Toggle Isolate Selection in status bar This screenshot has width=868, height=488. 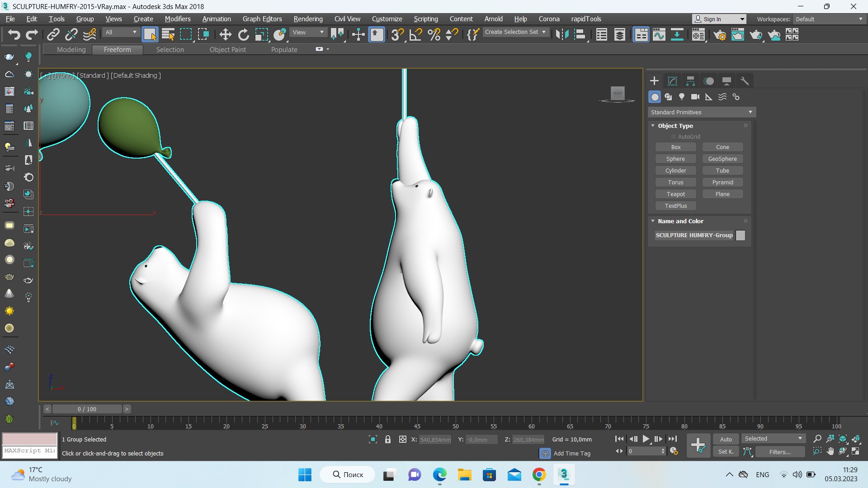pos(373,439)
